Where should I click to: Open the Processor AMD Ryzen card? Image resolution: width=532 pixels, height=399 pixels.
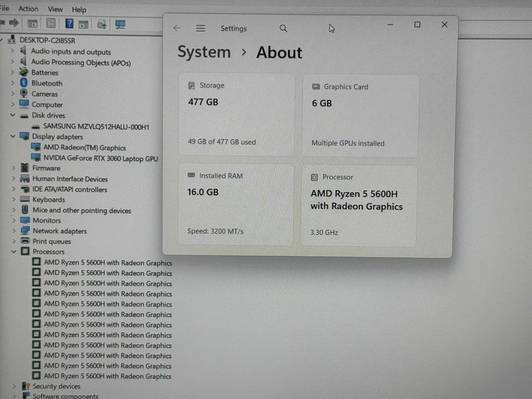pyautogui.click(x=359, y=206)
